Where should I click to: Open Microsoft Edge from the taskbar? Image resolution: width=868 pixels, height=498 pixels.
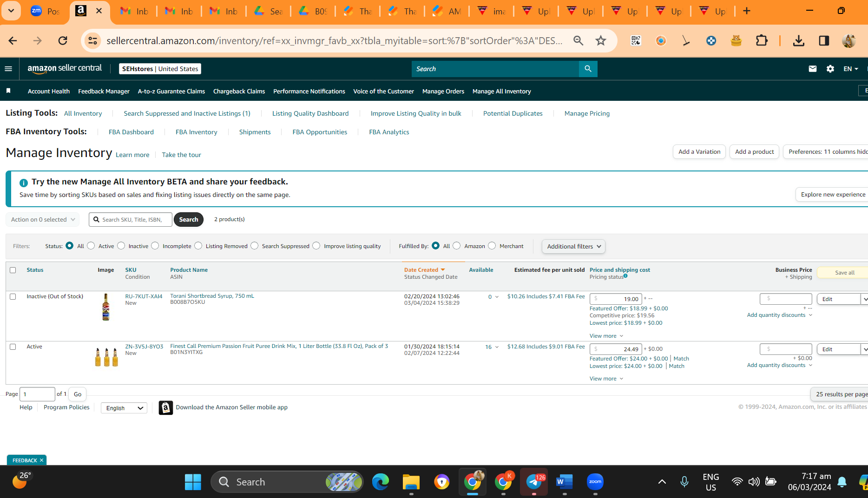coord(381,482)
